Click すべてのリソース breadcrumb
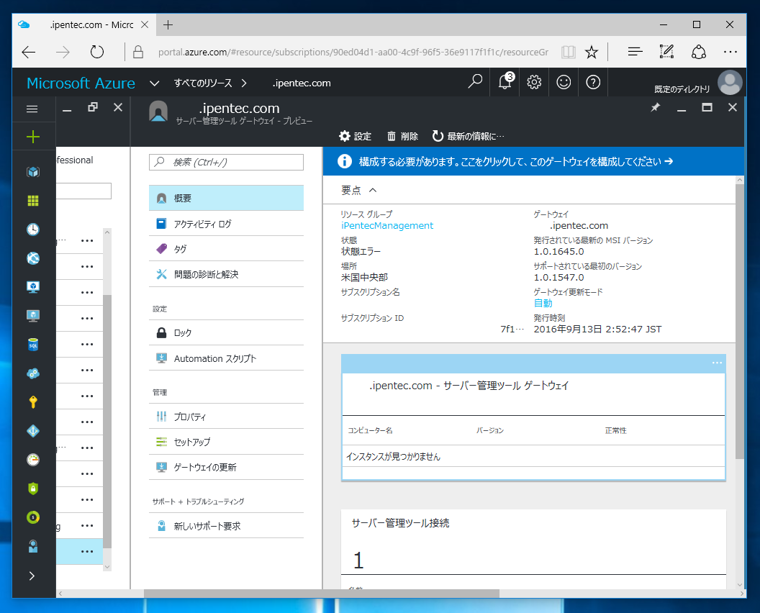Viewport: 760px width, 613px height. (203, 83)
